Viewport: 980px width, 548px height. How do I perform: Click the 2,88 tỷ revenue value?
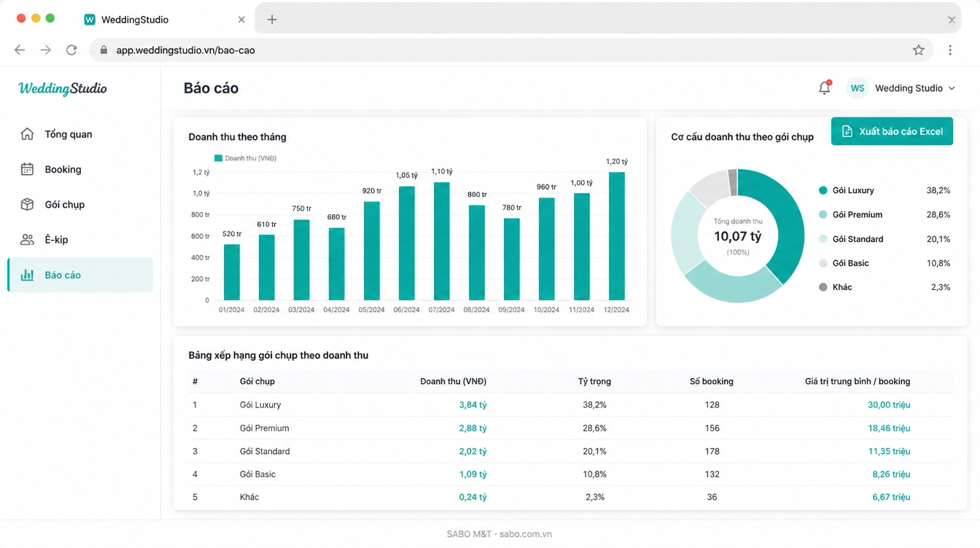point(472,428)
